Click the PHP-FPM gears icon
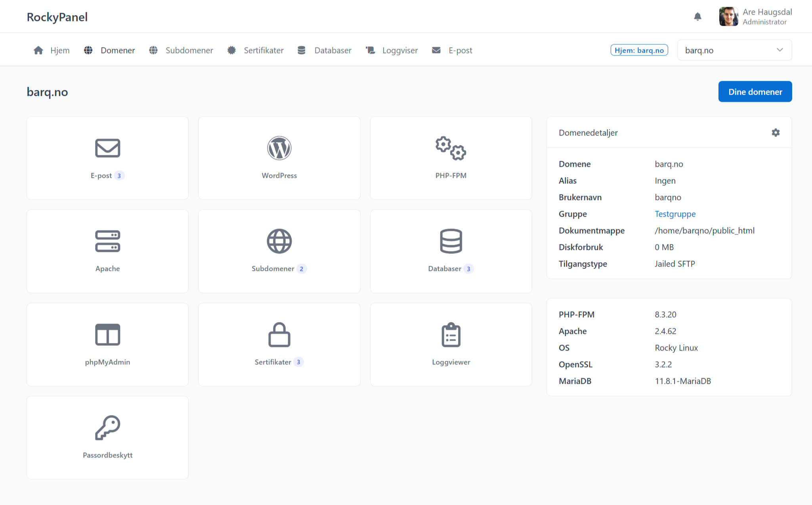Image resolution: width=812 pixels, height=505 pixels. [451, 149]
